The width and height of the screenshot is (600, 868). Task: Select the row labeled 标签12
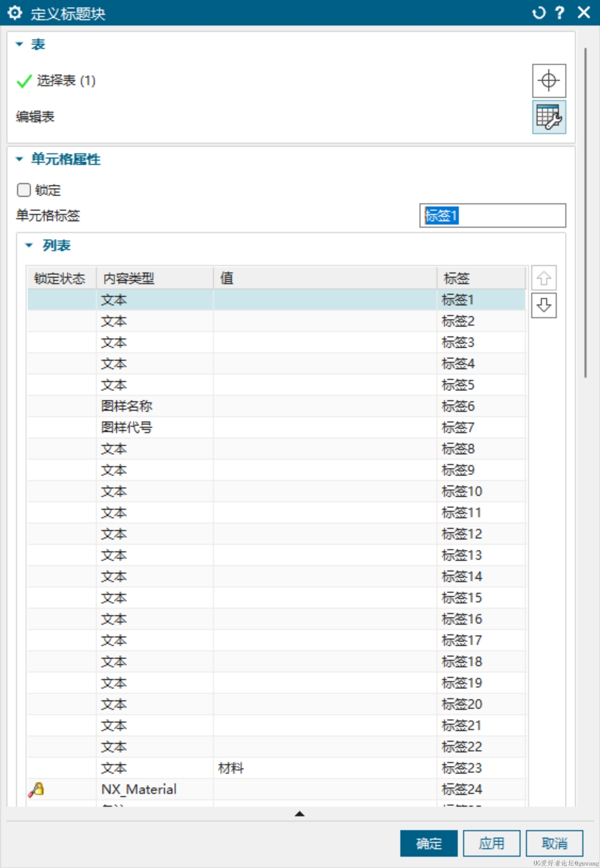click(276, 534)
